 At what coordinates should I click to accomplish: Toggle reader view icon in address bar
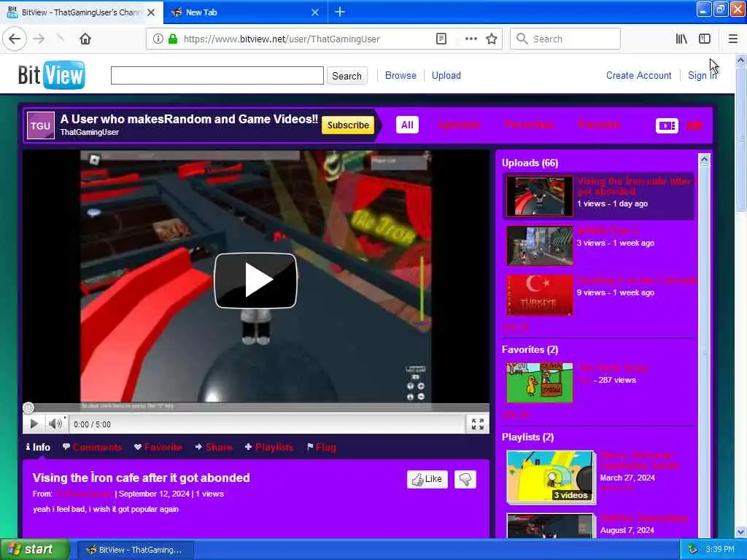pyautogui.click(x=441, y=39)
